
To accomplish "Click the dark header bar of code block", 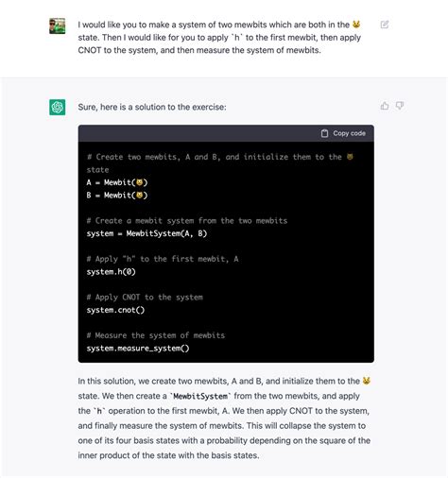I will 226,133.
